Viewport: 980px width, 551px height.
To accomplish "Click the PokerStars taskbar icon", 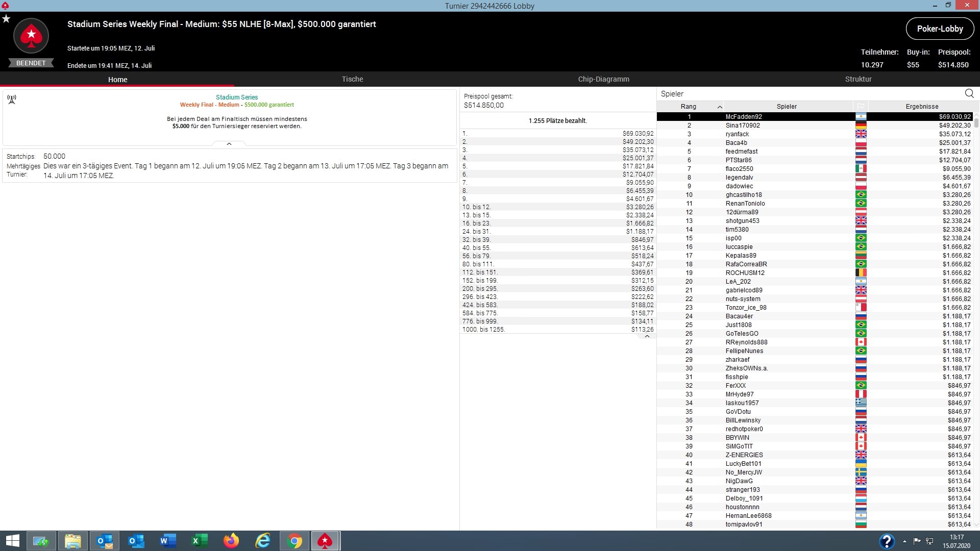I will coord(325,541).
